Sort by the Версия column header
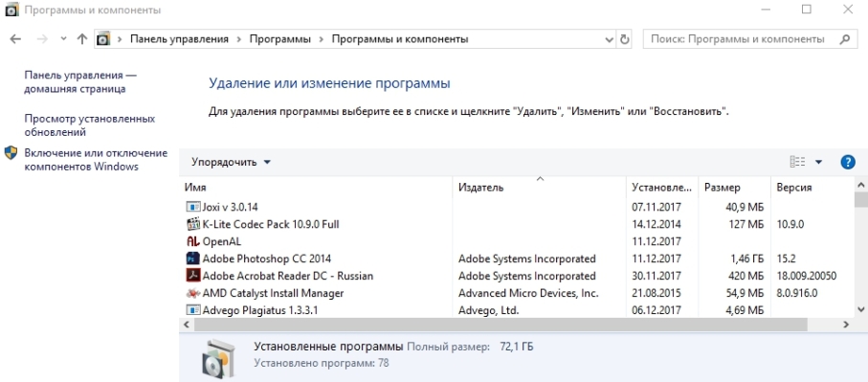This screenshot has width=868, height=382. pyautogui.click(x=812, y=188)
